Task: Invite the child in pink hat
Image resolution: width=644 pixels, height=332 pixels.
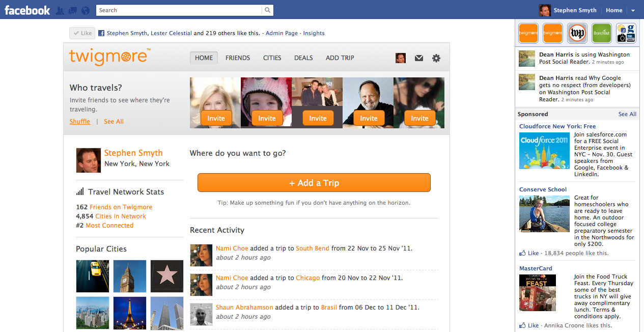Action: pyautogui.click(x=267, y=118)
